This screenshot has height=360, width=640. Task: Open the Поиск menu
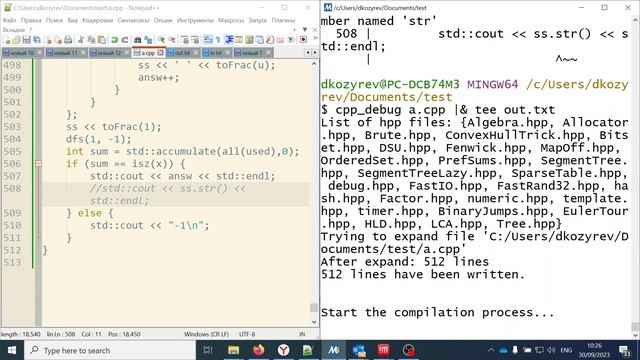(54, 20)
